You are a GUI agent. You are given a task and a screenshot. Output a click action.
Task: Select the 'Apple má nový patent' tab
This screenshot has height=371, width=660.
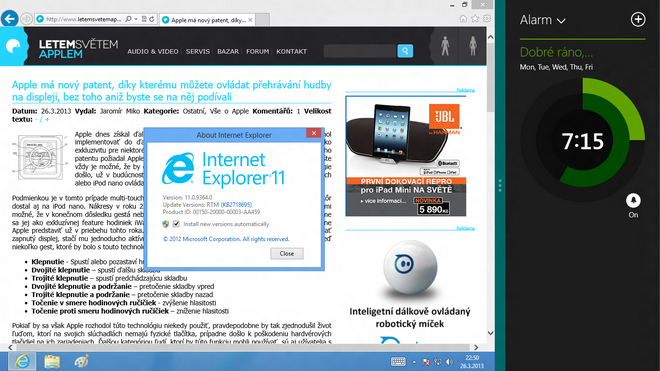pyautogui.click(x=207, y=20)
